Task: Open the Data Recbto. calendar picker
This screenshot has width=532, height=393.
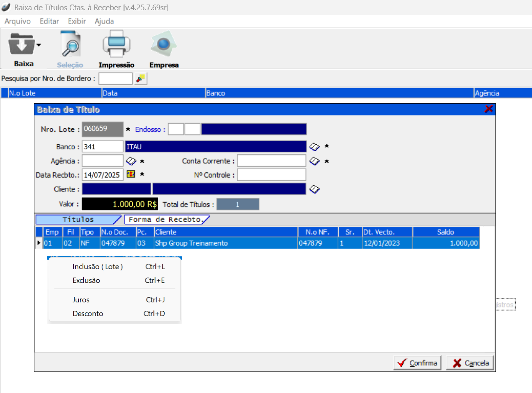Action: point(131,174)
